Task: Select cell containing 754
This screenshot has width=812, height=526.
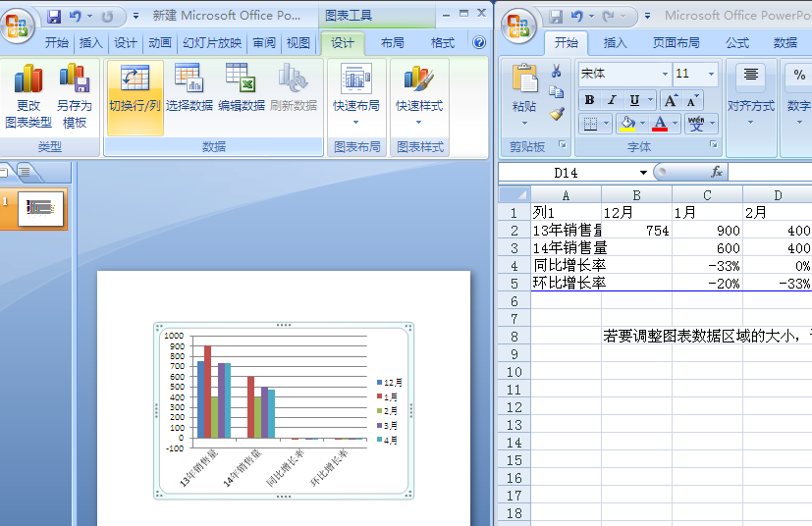Action: tap(636, 231)
